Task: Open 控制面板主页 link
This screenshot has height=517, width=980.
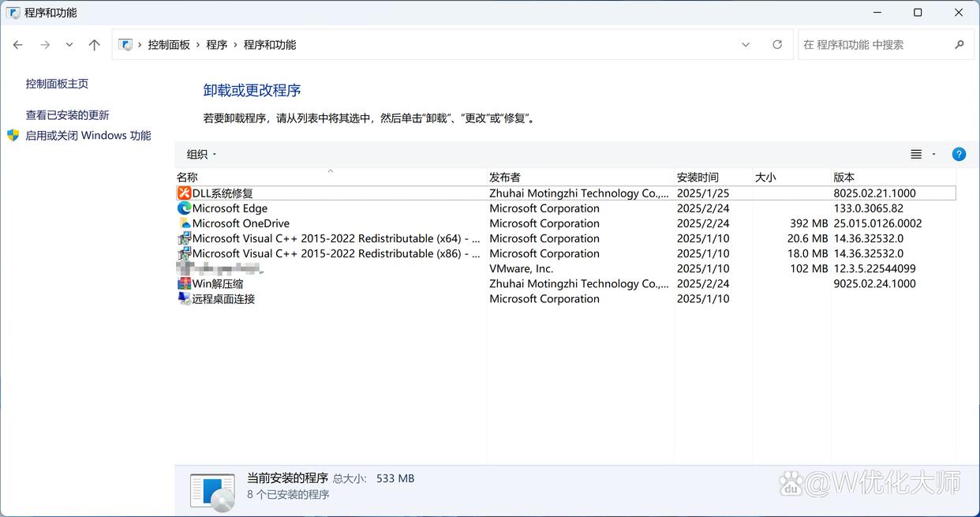Action: coord(57,84)
